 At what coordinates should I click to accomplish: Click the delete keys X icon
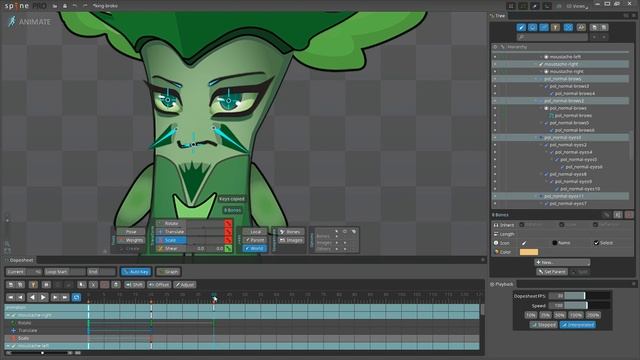[93, 284]
